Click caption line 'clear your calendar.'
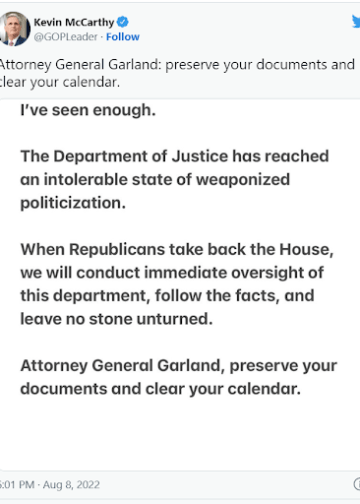 (x=60, y=82)
